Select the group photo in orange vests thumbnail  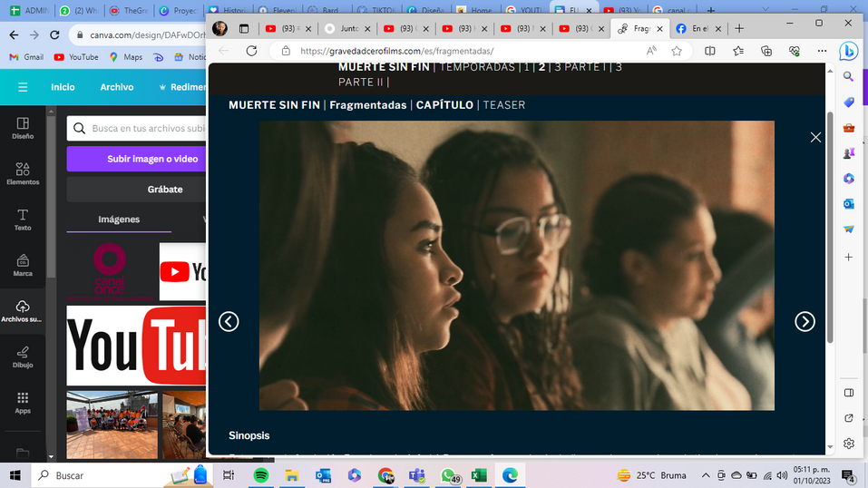[x=112, y=425]
